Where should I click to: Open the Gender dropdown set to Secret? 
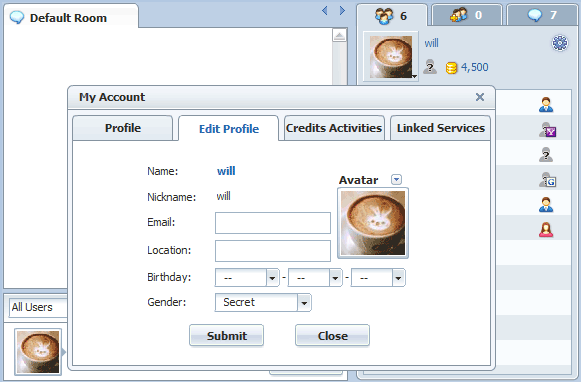[263, 302]
